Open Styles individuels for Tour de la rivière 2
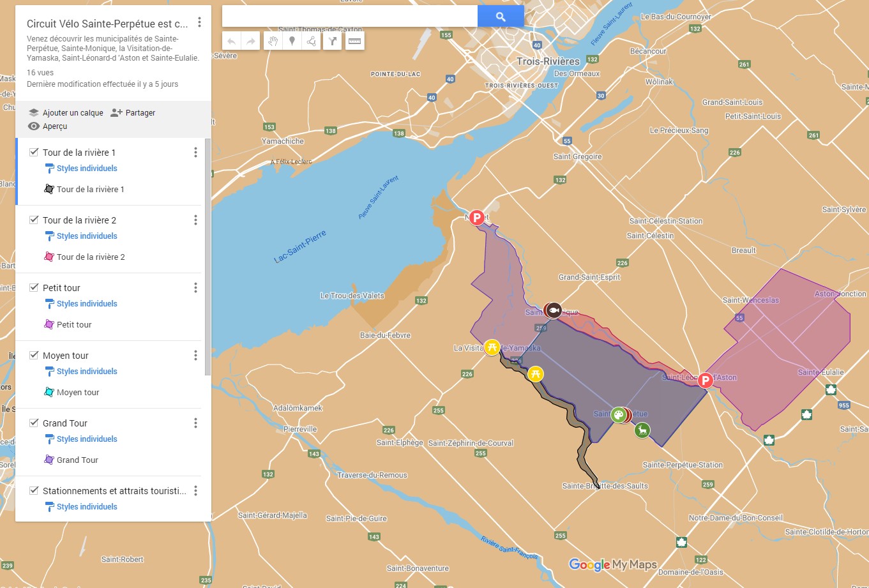Image resolution: width=869 pixels, height=588 pixels. pos(81,236)
